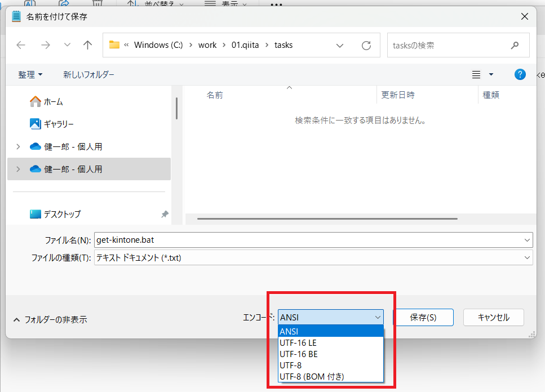Open Help via the blue question mark icon
This screenshot has height=392, width=545.
520,74
